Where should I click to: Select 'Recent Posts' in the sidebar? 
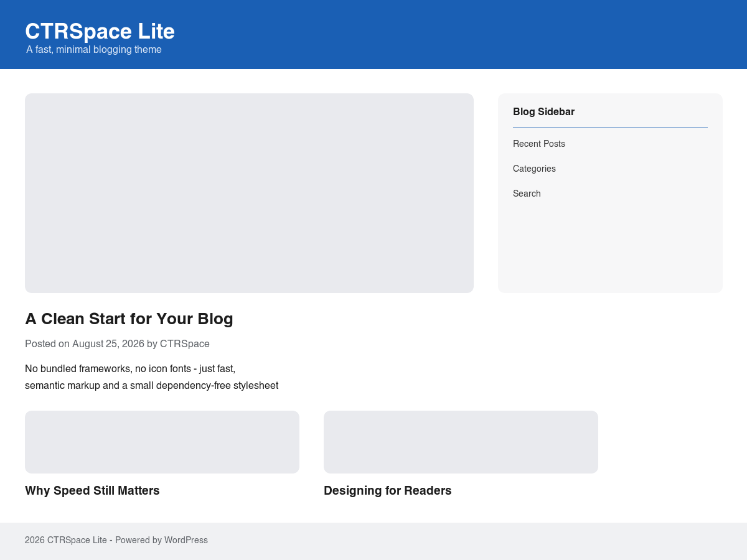coord(539,144)
